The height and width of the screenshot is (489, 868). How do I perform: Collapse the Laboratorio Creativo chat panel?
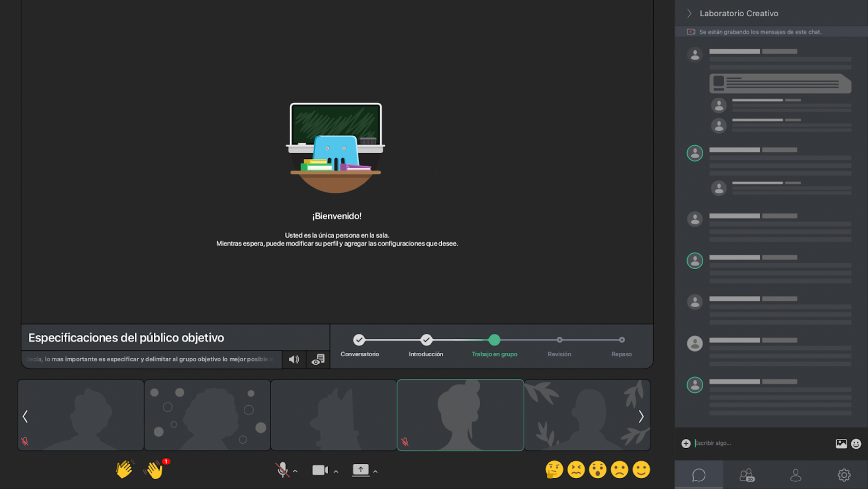[x=689, y=14]
